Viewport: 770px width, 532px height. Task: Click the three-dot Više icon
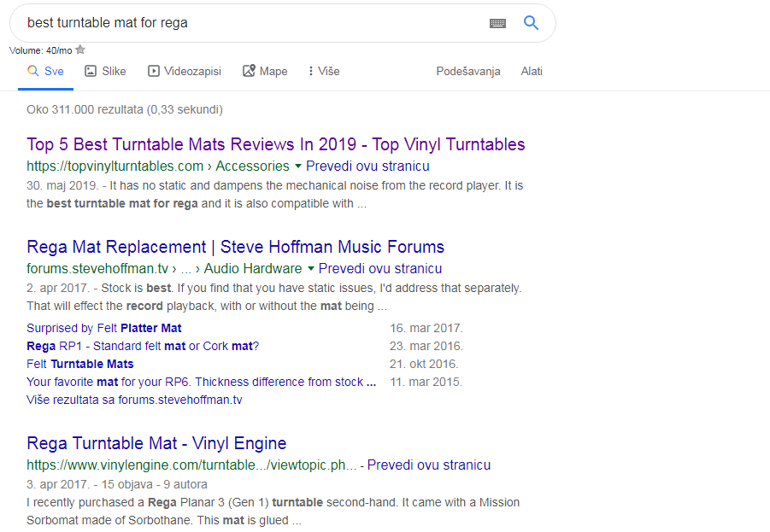click(x=310, y=71)
